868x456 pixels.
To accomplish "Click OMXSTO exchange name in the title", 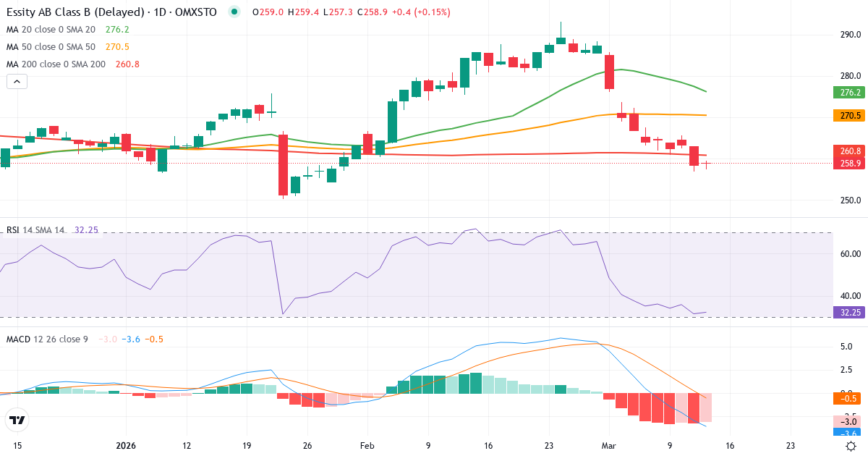I will click(197, 12).
